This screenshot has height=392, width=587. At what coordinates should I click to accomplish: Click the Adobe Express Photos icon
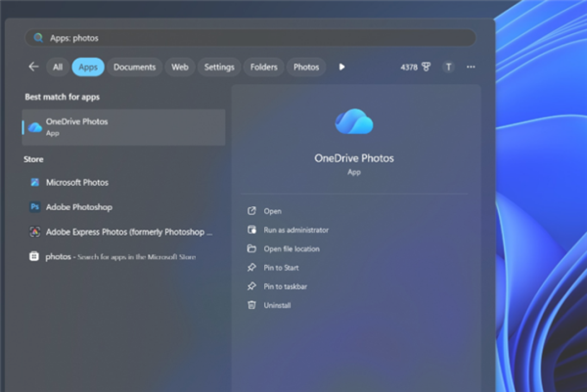coord(34,232)
